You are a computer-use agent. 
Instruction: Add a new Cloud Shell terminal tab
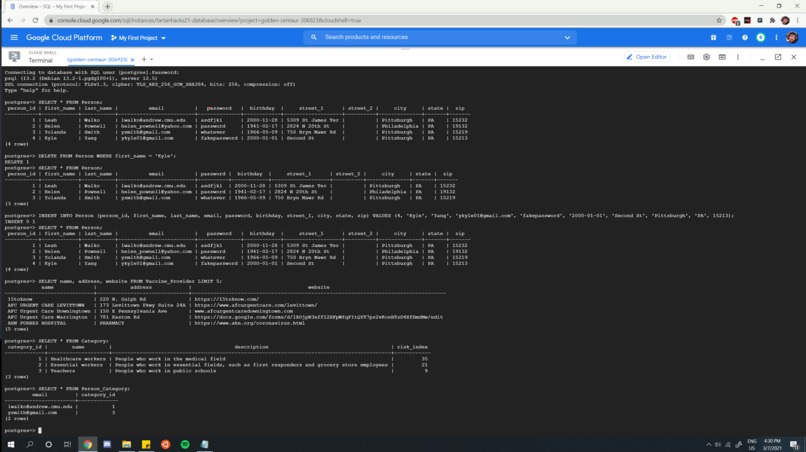click(x=144, y=59)
